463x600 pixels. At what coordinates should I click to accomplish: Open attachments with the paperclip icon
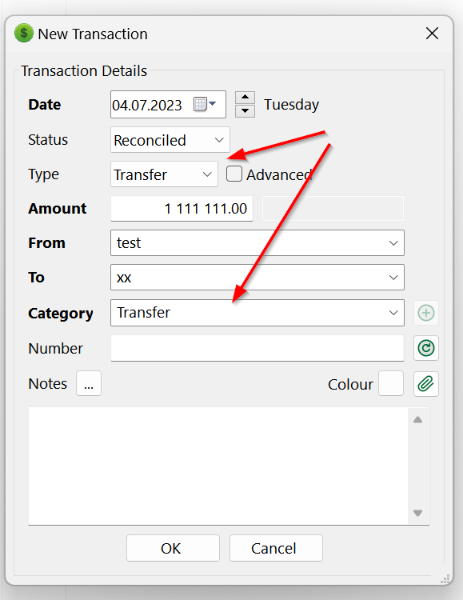[426, 383]
